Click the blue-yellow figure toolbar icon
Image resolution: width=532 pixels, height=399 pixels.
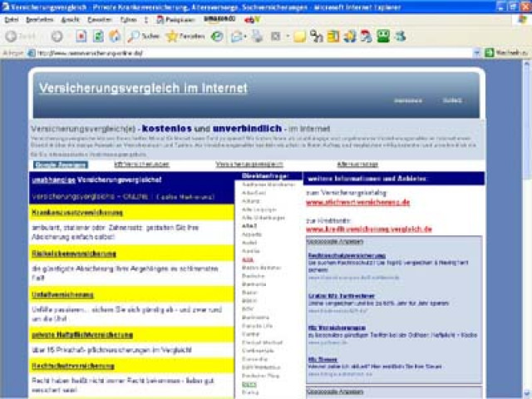pyautogui.click(x=349, y=37)
